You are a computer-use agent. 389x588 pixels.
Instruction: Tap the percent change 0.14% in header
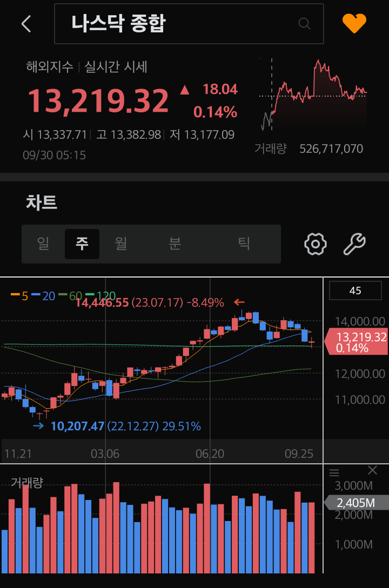(216, 112)
